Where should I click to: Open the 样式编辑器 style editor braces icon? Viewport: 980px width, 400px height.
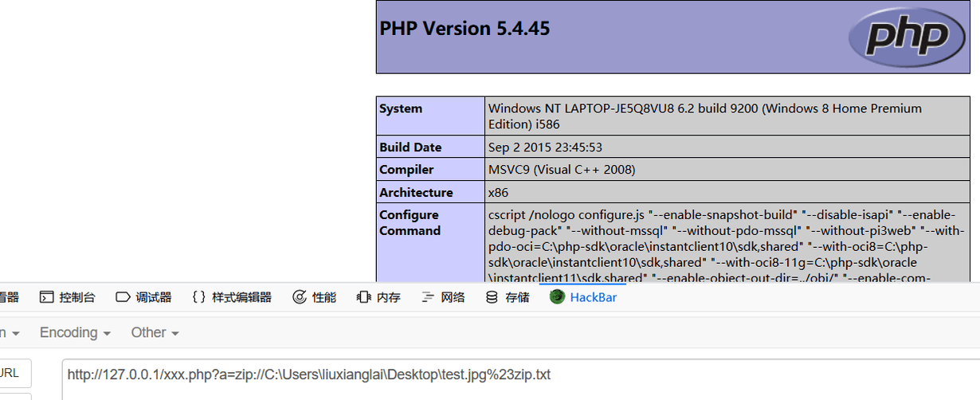click(x=199, y=297)
